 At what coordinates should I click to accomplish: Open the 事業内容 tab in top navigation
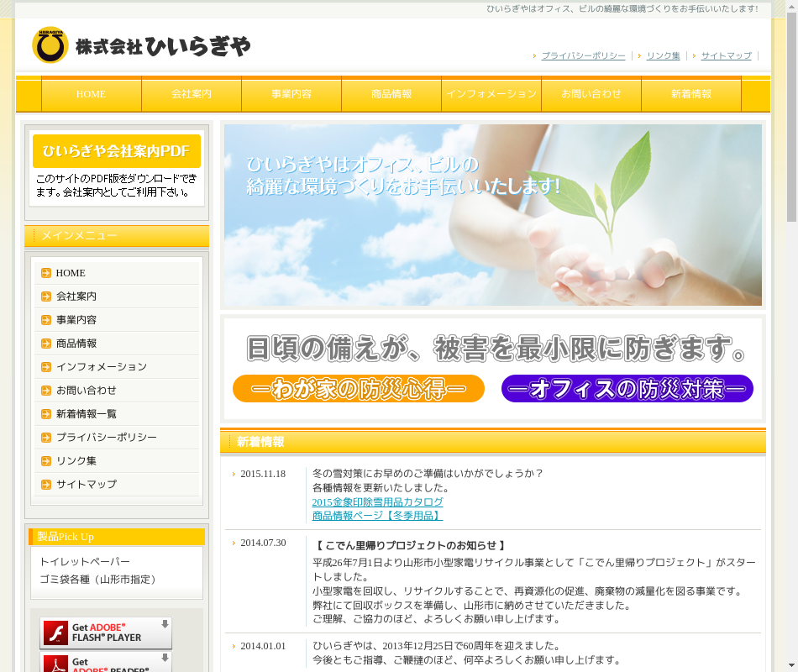[x=291, y=94]
